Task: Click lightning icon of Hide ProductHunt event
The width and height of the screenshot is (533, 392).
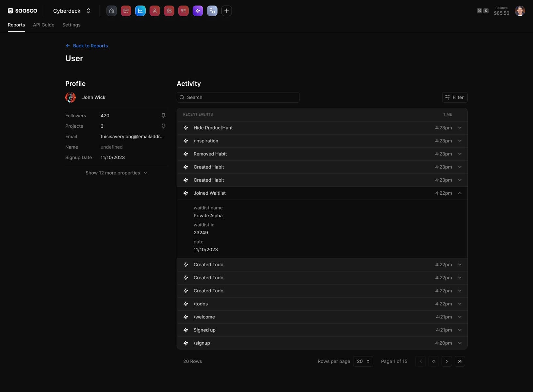Action: click(x=186, y=128)
